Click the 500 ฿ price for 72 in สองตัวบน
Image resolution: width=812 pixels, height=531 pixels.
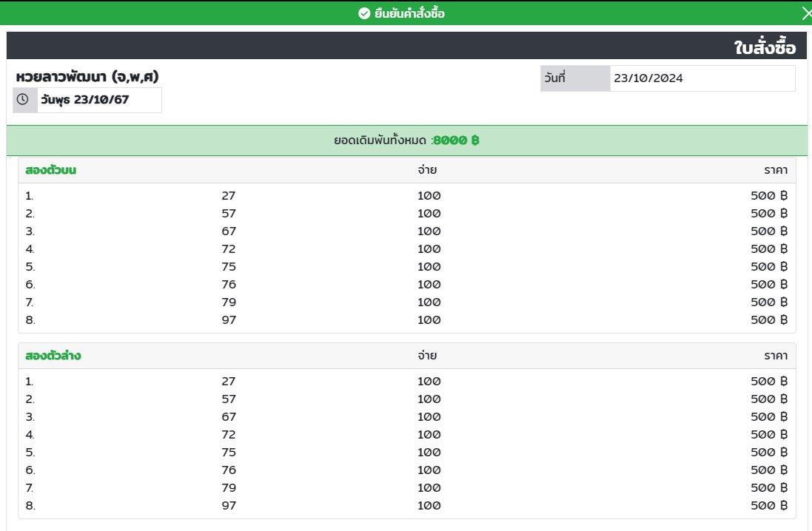point(769,249)
